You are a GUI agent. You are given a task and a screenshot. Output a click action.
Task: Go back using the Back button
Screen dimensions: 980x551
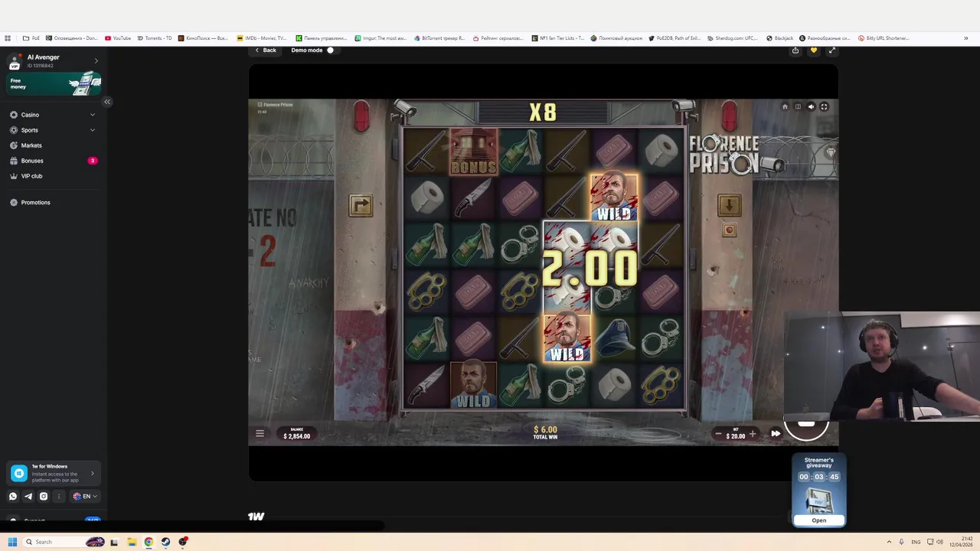266,51
